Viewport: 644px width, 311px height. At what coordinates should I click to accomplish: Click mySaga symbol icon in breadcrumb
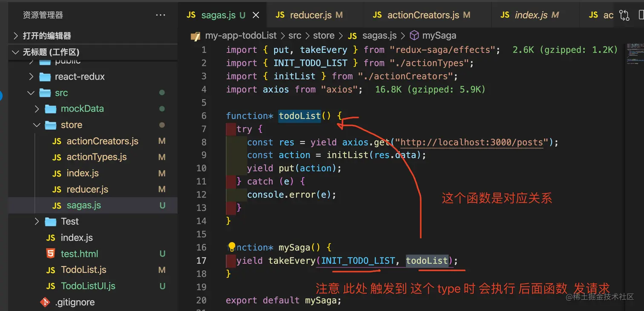click(x=414, y=36)
